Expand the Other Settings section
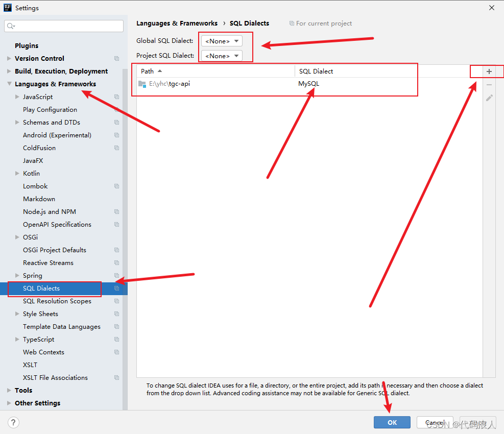The width and height of the screenshot is (504, 434). (x=9, y=403)
